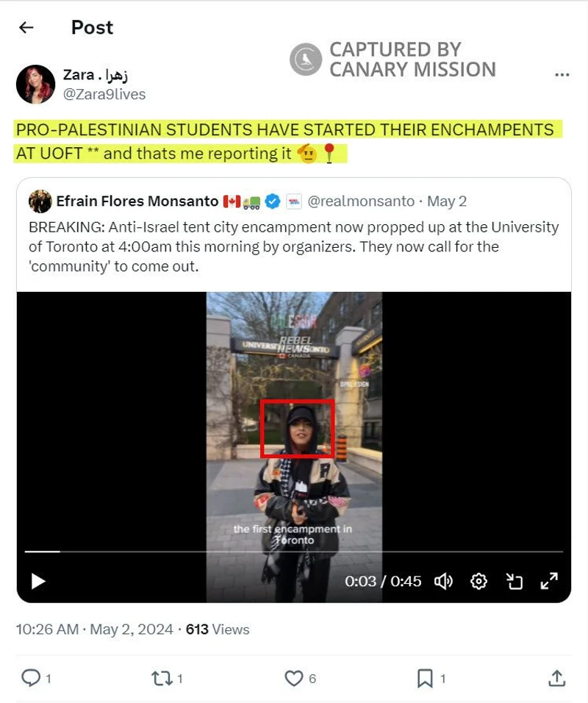Open the reply comment icon
Screen dimensions: 588x703
[x=31, y=678]
